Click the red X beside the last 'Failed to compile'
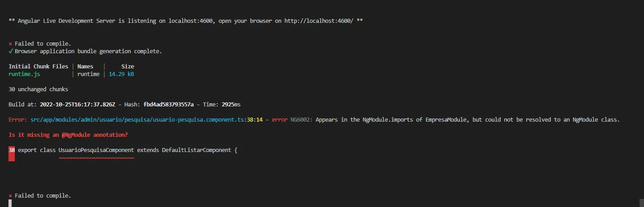644x207 pixels. [x=10, y=196]
